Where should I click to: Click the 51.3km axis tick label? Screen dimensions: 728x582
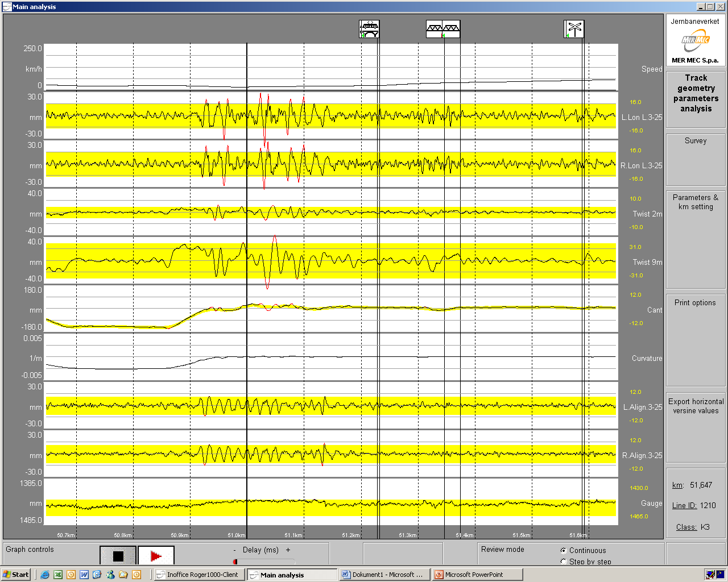click(x=408, y=535)
